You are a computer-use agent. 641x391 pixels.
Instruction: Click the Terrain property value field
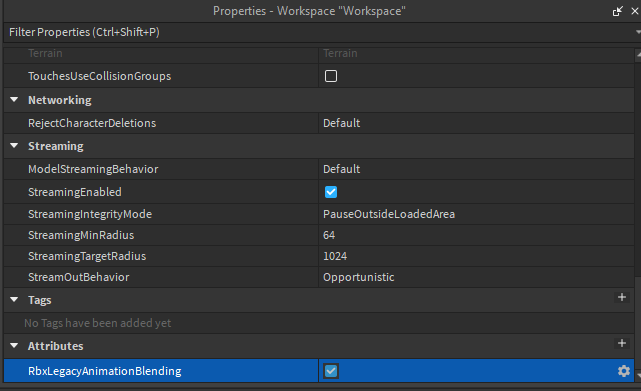(x=476, y=54)
